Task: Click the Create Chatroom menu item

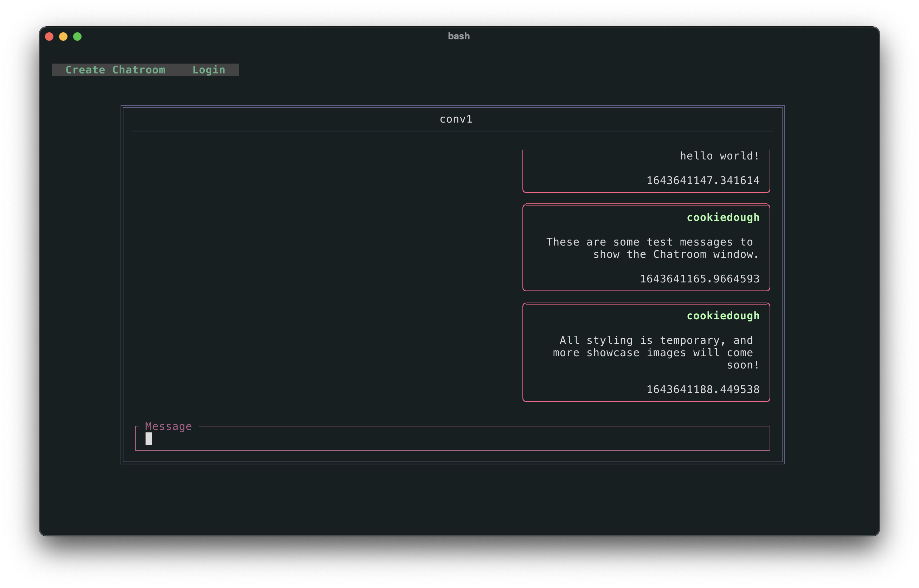Action: (x=115, y=70)
